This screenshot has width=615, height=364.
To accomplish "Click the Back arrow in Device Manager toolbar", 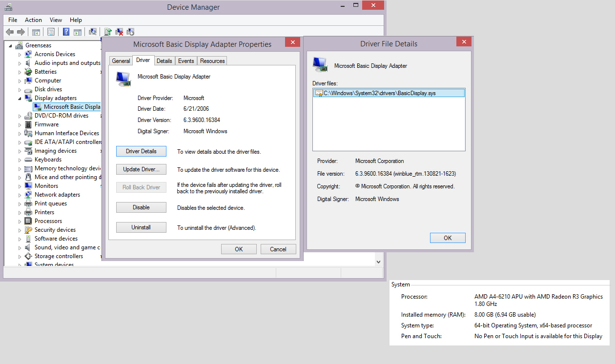I will click(10, 32).
